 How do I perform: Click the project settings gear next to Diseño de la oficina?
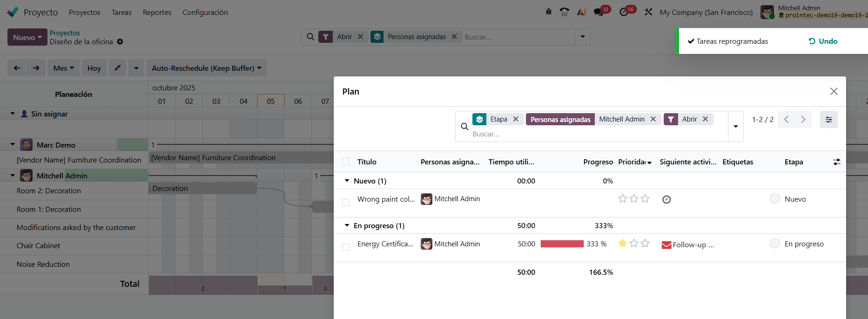point(120,42)
